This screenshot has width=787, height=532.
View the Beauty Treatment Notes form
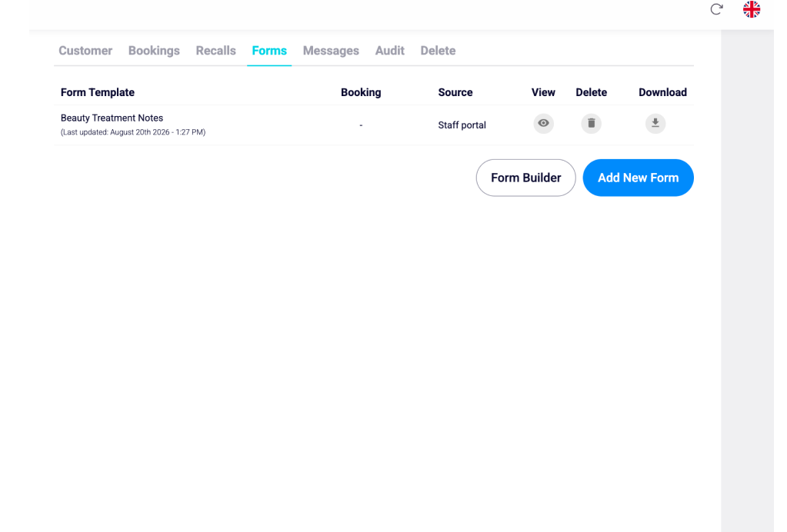543,123
